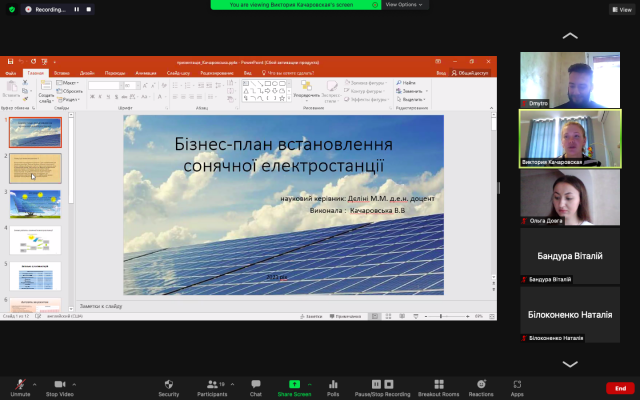Toggle bold Ж formatting
This screenshot has width=640, height=400.
click(x=92, y=97)
